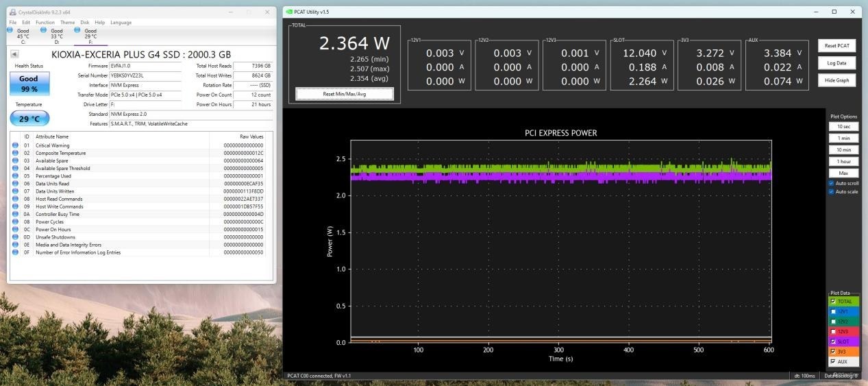Uncheck the TOTAL plot data checkbox

[x=833, y=301]
